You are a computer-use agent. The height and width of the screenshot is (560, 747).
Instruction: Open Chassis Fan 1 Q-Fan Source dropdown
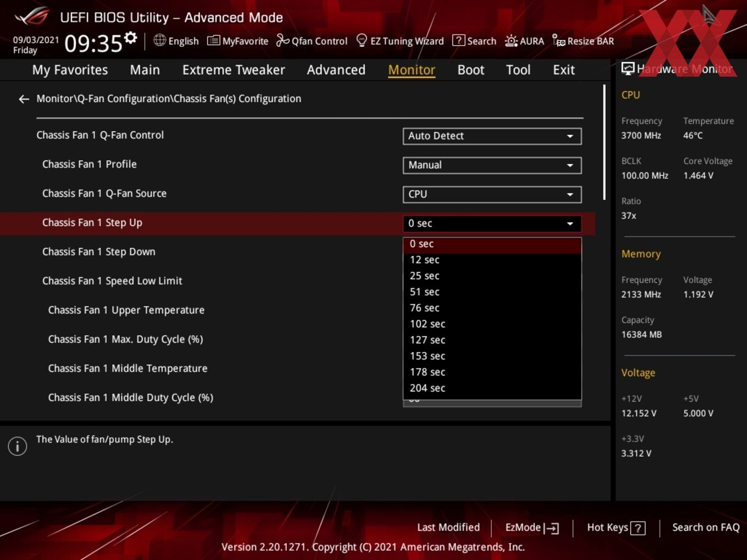pos(492,194)
